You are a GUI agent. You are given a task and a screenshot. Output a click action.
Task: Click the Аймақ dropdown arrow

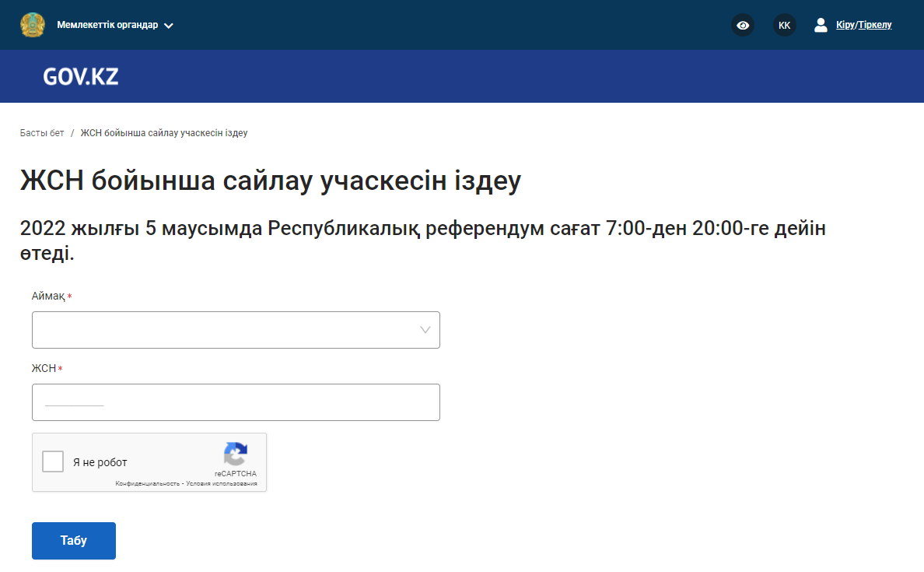click(425, 330)
